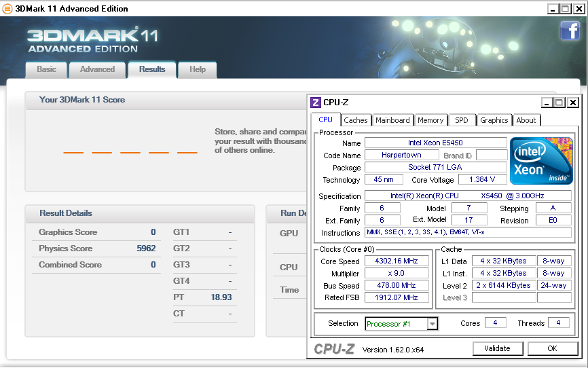Click the Threads count value
The width and height of the screenshot is (588, 368).
(558, 323)
